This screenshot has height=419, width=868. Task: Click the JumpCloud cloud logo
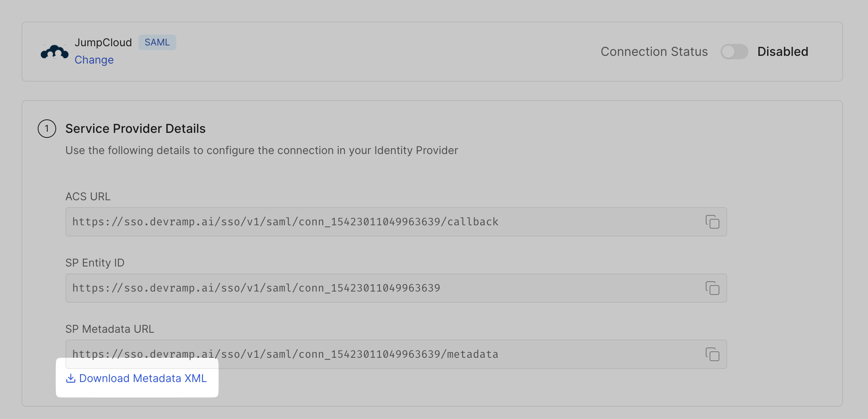click(55, 51)
